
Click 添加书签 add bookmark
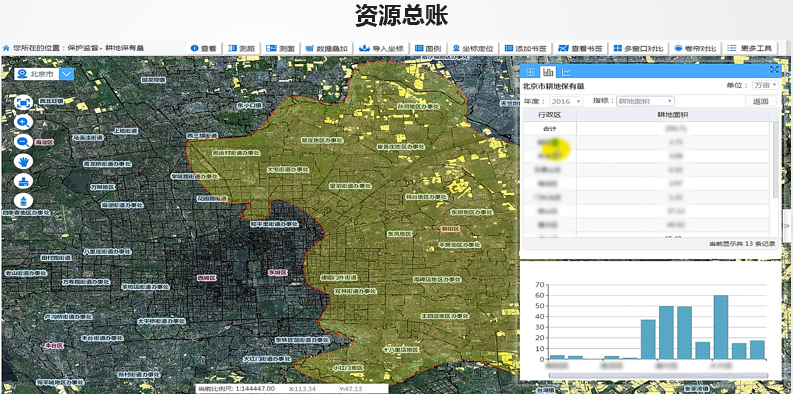(x=525, y=49)
